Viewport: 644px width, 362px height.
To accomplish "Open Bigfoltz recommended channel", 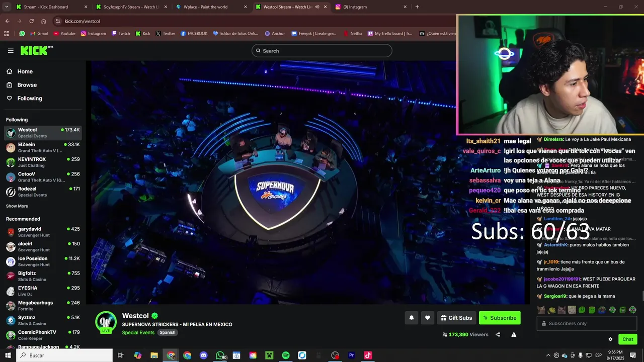I will (x=43, y=276).
